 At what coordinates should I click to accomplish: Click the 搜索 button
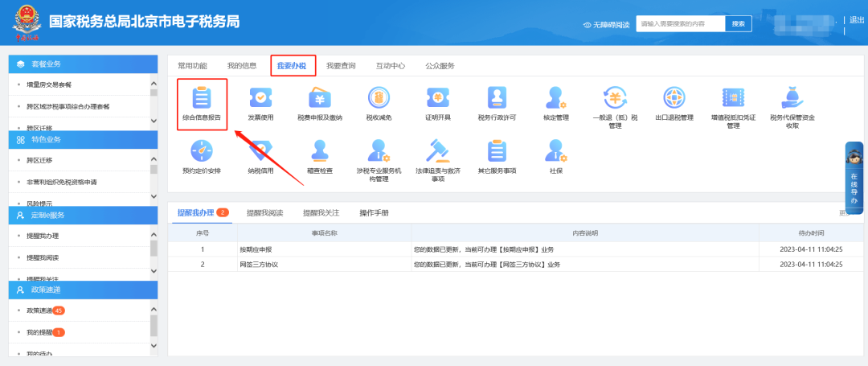(739, 24)
